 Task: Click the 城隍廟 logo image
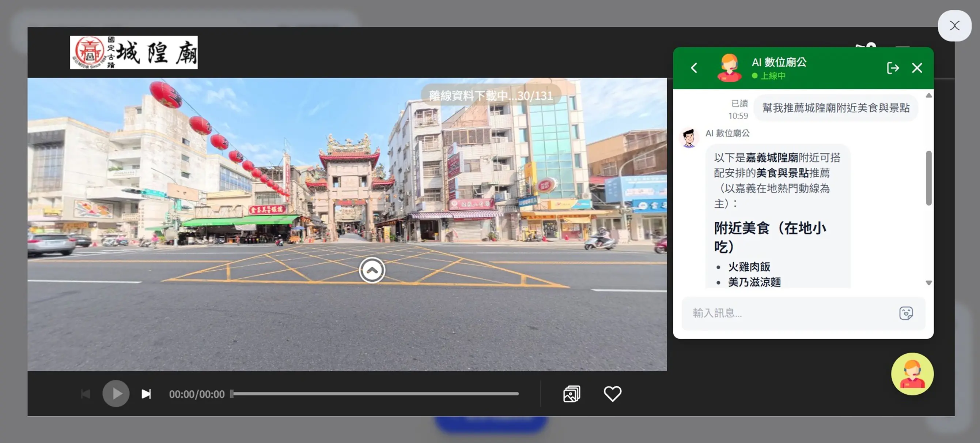pos(133,53)
